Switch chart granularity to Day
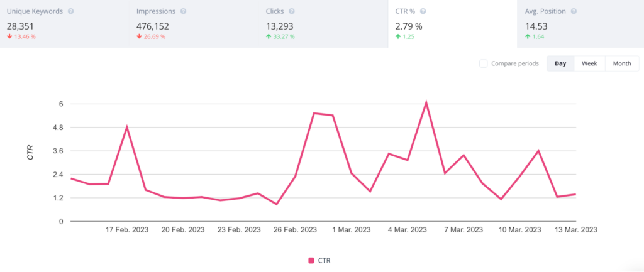 [560, 63]
